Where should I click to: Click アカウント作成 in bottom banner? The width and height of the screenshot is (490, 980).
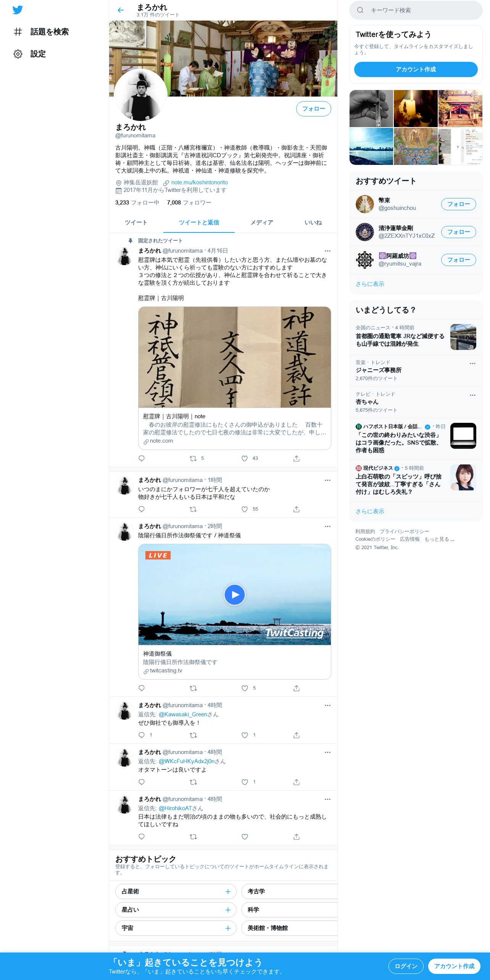454,966
